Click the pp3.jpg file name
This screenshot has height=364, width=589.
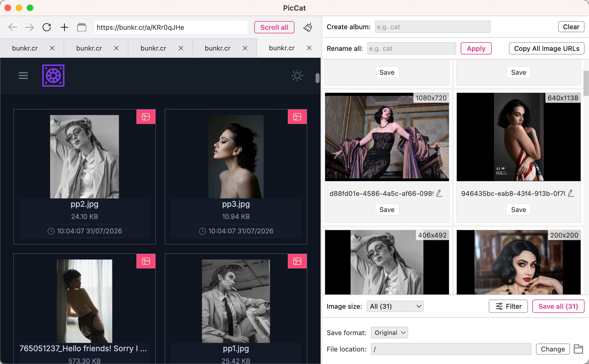236,204
